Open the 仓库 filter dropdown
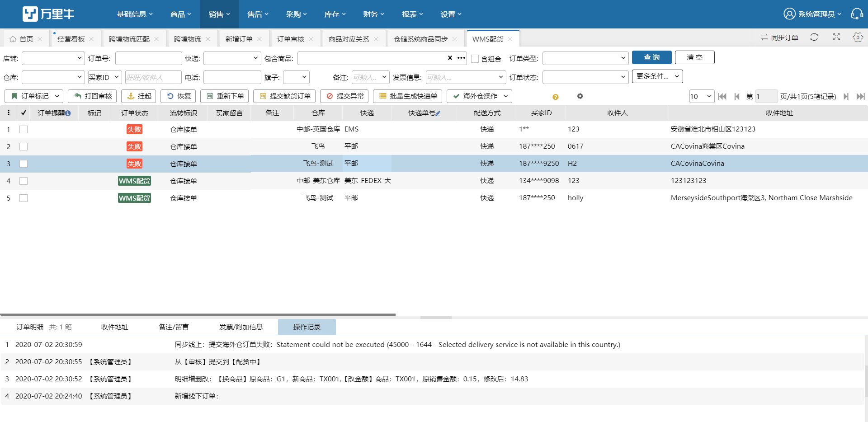Screen dimensions: 868x422 (53, 77)
